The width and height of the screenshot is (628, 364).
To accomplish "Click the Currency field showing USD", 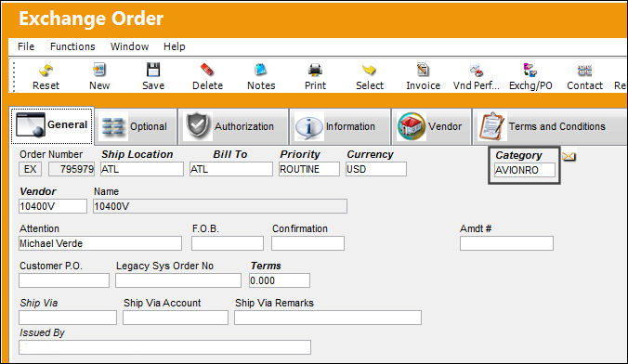I will [x=376, y=169].
